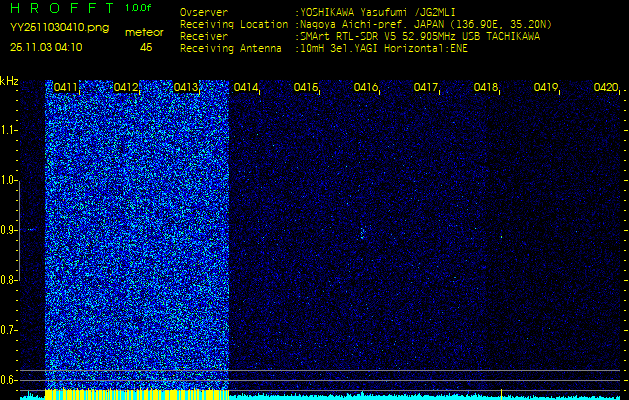The image size is (629, 400).
Task: Click the 'Ovserver' field label
Action: 204,12
